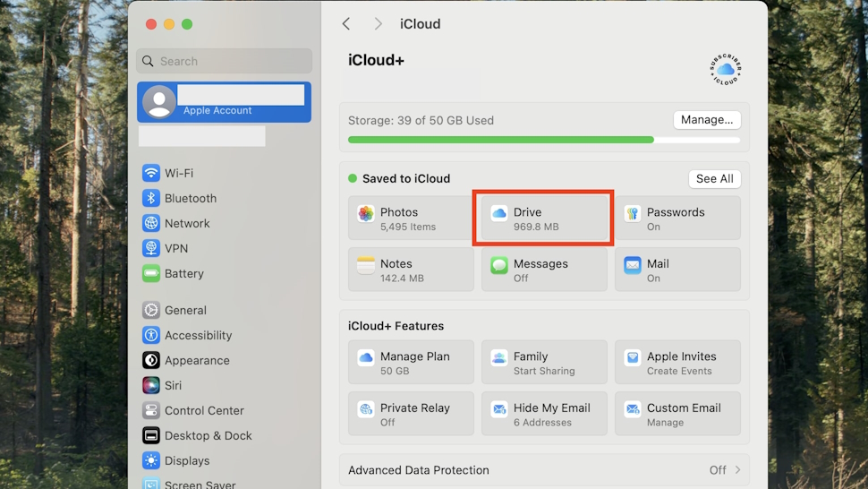Select the Control Center sidebar label

point(204,410)
